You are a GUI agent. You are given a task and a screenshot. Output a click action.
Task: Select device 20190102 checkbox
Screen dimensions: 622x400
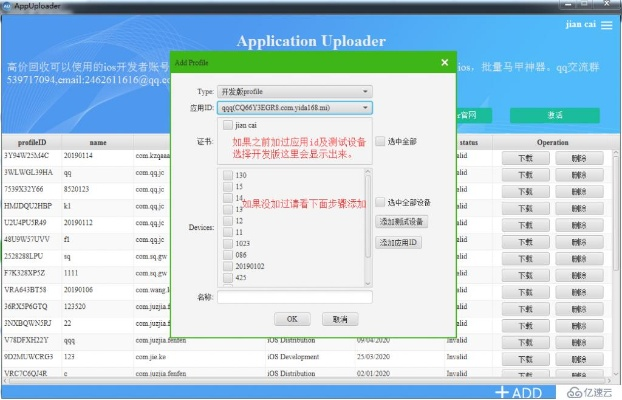click(x=227, y=266)
